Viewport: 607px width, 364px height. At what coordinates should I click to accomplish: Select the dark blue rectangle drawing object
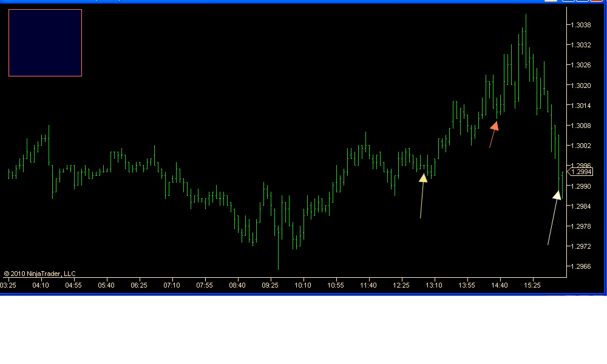point(46,43)
